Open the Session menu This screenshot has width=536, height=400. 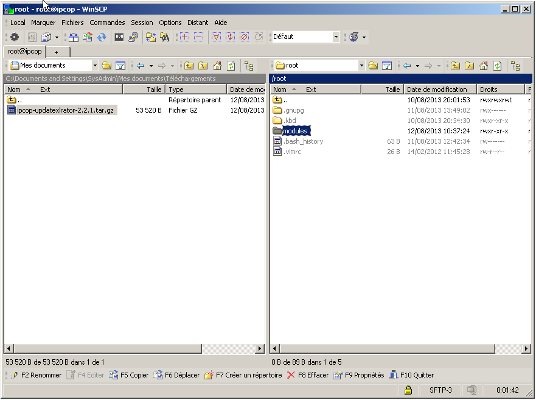(142, 23)
